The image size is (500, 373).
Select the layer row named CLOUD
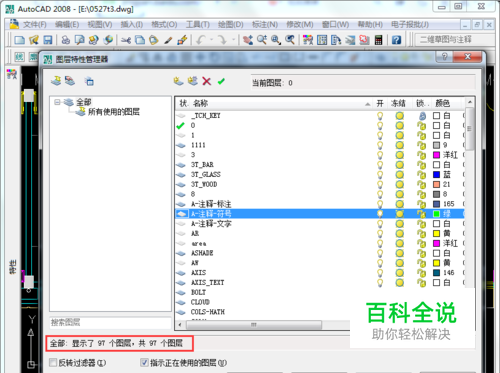[263, 302]
